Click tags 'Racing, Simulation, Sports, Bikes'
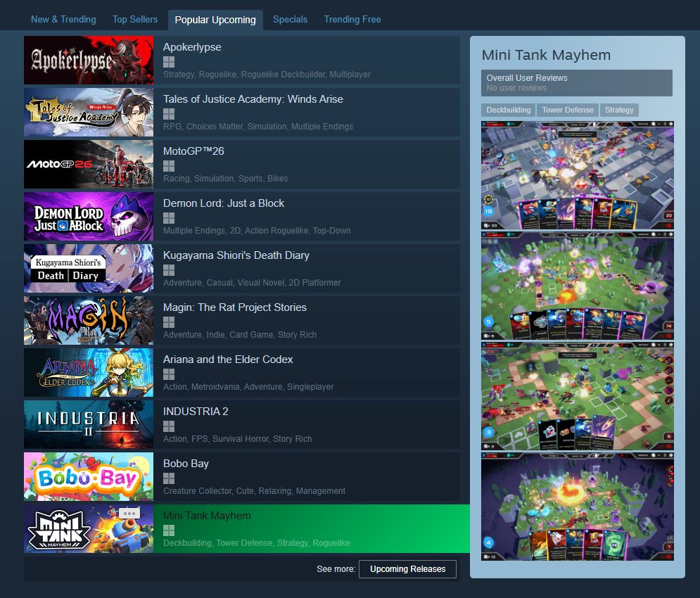700x598 pixels. [x=225, y=178]
